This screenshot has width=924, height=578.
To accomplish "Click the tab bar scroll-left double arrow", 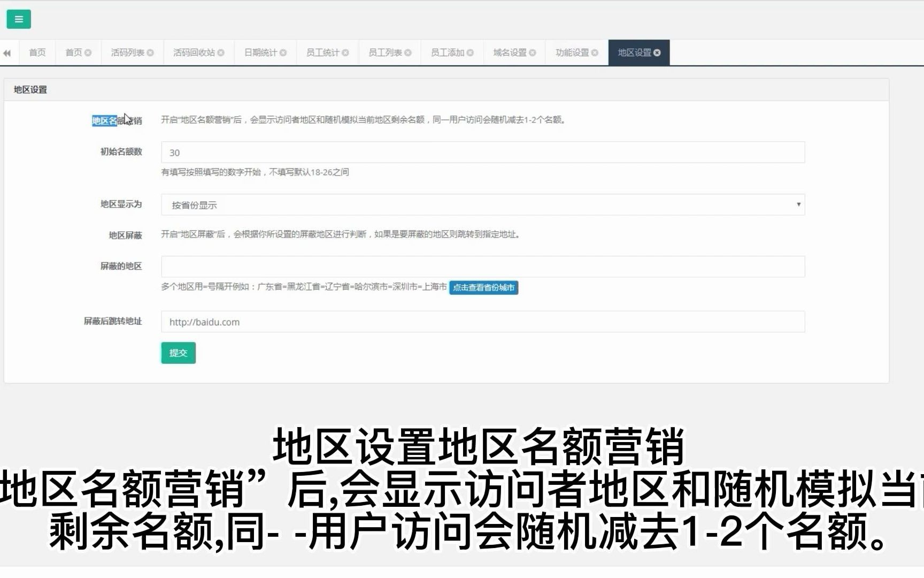I will pyautogui.click(x=7, y=52).
